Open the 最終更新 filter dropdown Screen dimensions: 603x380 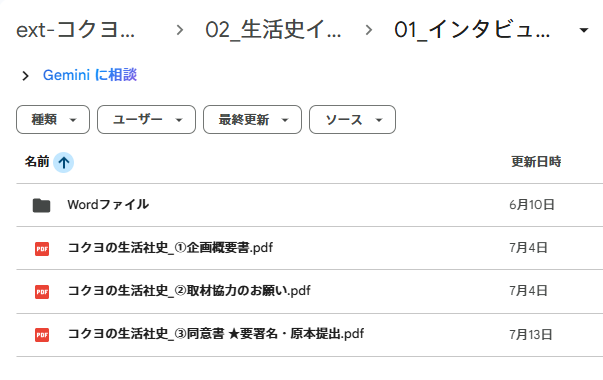(252, 120)
